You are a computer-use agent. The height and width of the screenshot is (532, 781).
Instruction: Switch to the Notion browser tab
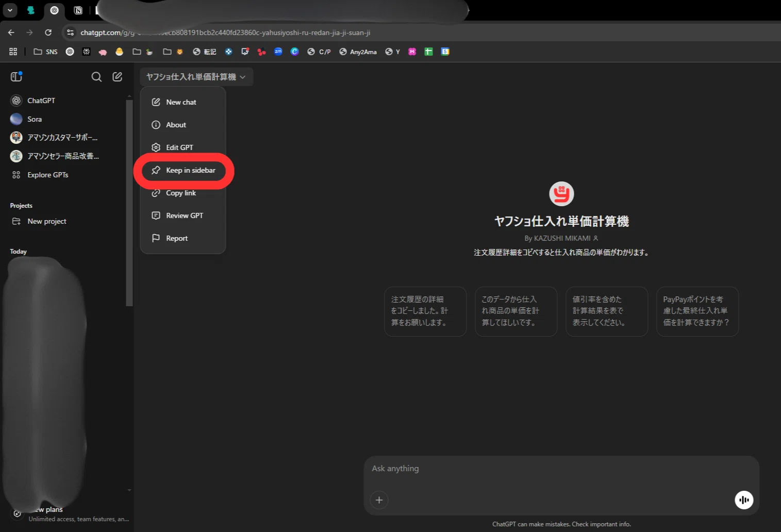click(x=78, y=10)
